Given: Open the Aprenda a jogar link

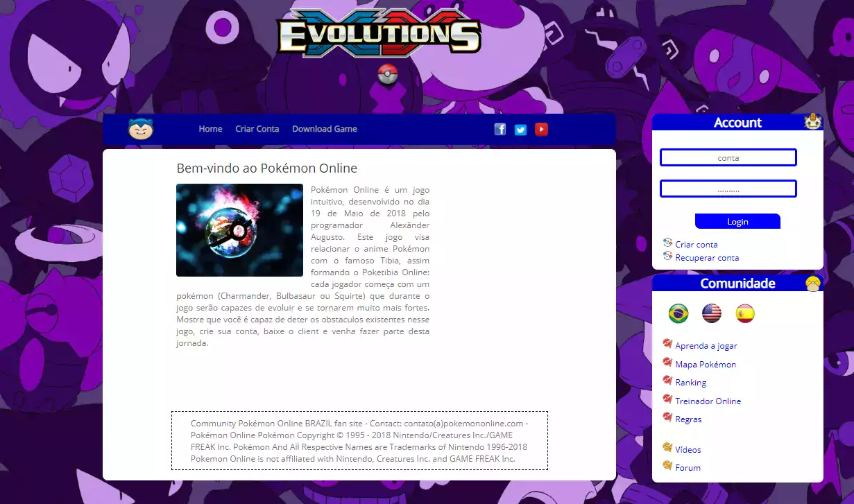Looking at the screenshot, I should (706, 346).
